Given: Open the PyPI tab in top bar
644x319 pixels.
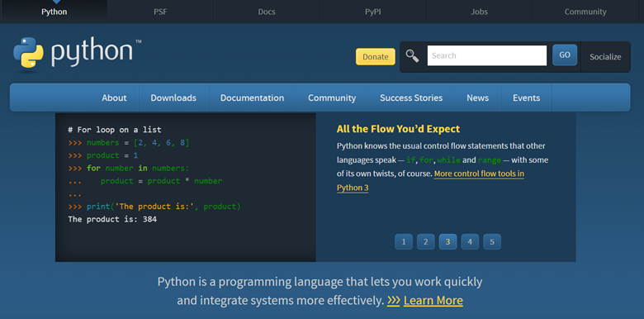Looking at the screenshot, I should click(x=373, y=12).
